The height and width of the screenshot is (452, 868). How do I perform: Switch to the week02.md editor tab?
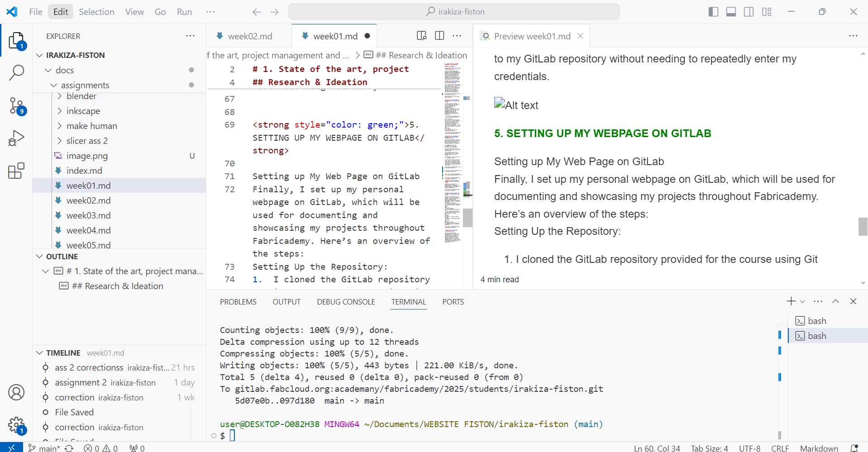250,36
